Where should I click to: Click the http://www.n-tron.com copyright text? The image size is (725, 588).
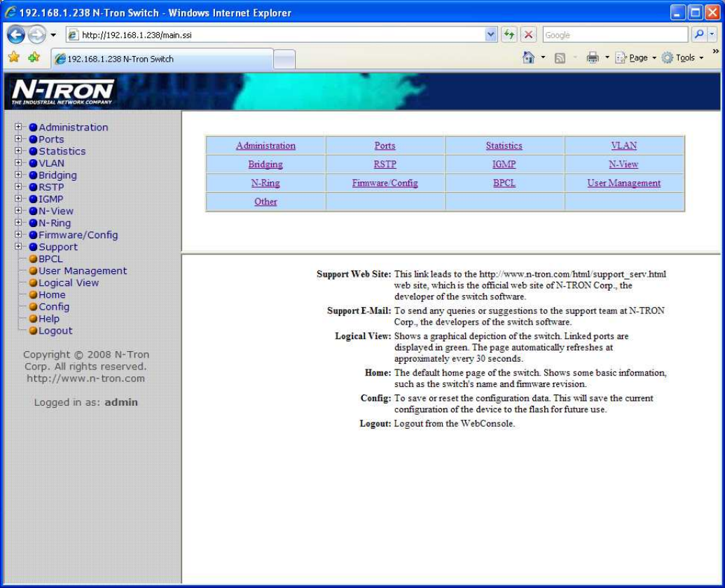[x=85, y=378]
